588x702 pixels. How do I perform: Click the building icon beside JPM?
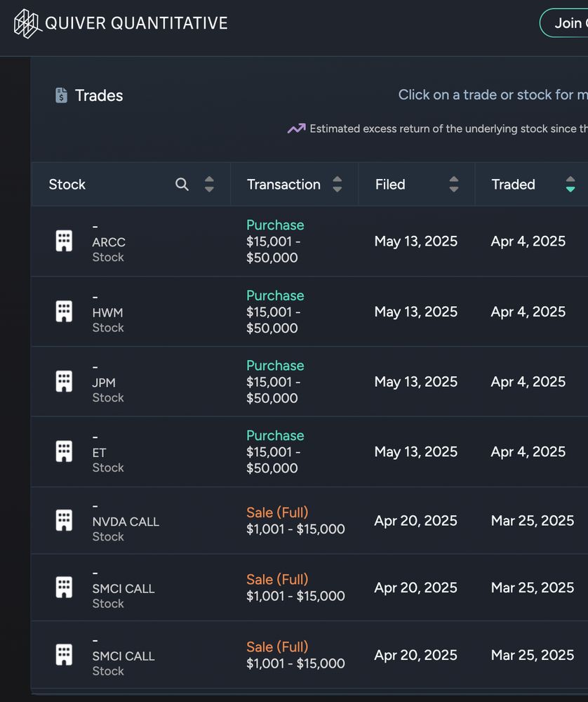pyautogui.click(x=64, y=381)
